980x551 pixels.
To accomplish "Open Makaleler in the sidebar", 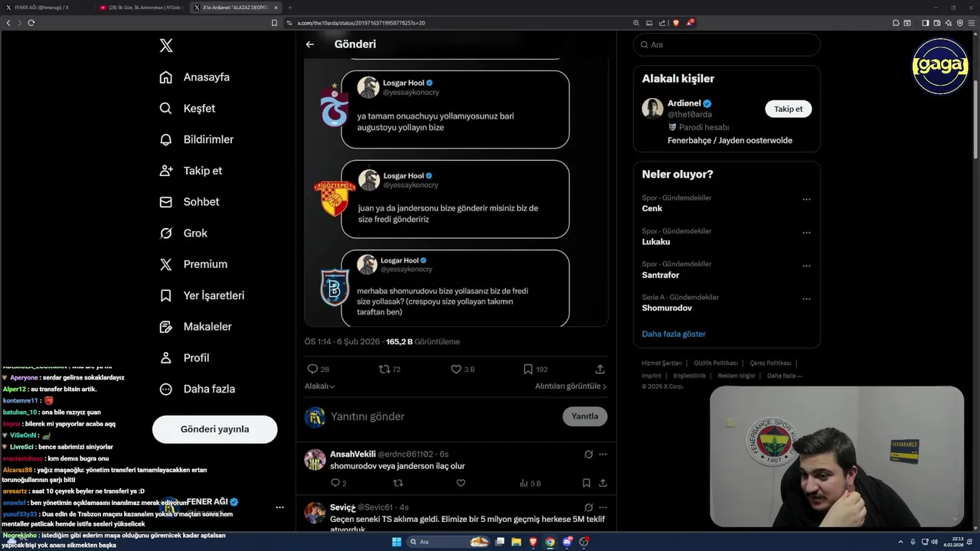I will 195,327.
